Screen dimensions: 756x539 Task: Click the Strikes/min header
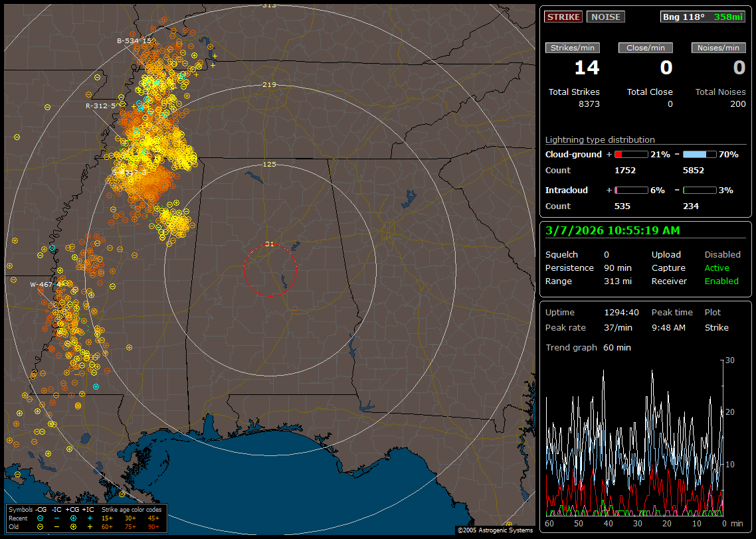(573, 48)
